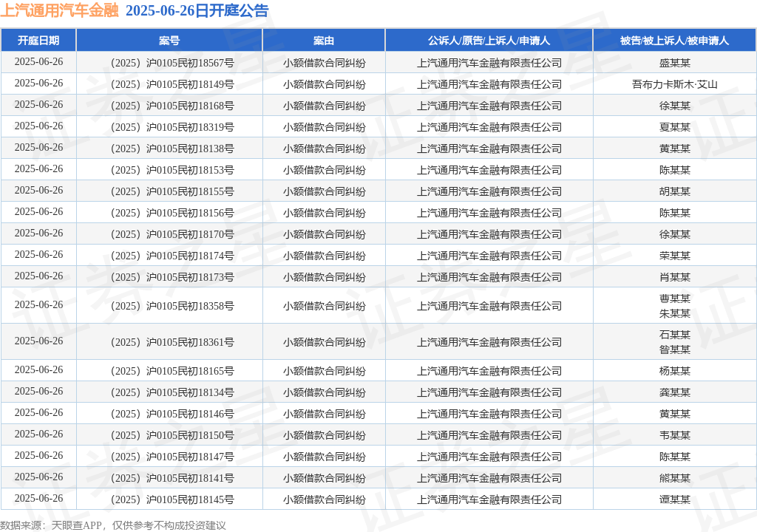This screenshot has width=757, height=532.
Task: Select the 案号 column header
Action: pos(169,41)
